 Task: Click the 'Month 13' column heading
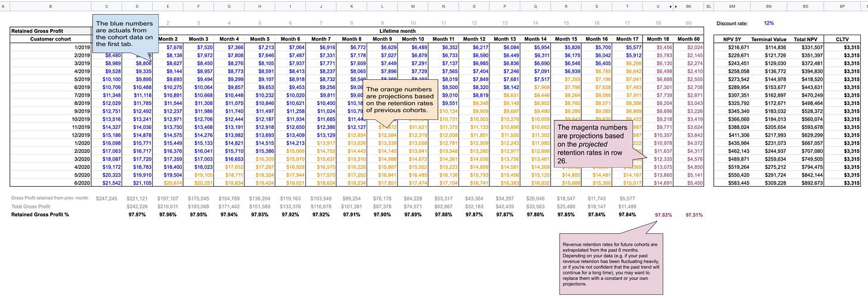(506, 39)
